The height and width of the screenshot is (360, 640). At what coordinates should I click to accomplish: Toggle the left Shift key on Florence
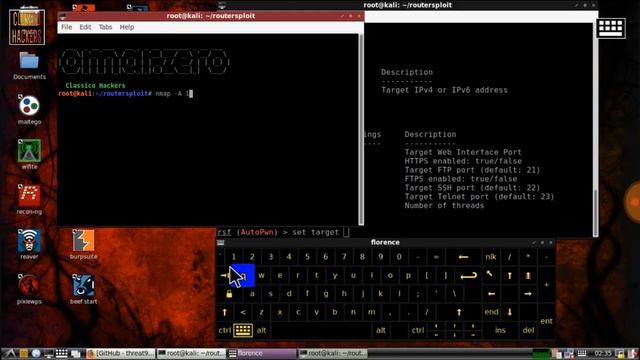click(224, 312)
